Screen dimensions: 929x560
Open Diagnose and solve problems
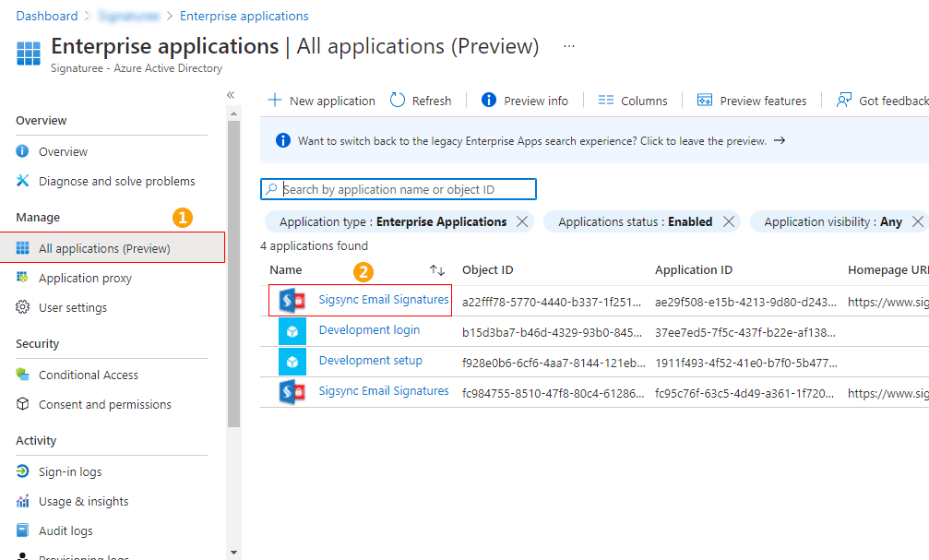tap(116, 182)
